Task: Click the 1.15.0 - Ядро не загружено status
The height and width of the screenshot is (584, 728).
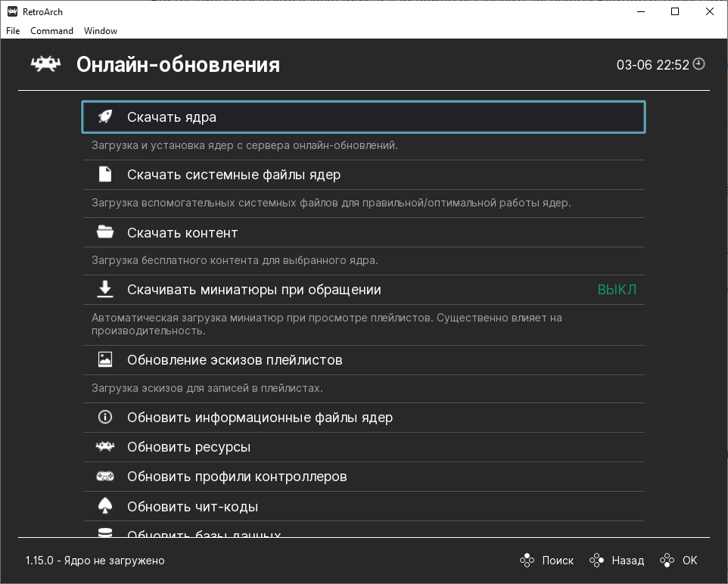Action: pos(95,561)
